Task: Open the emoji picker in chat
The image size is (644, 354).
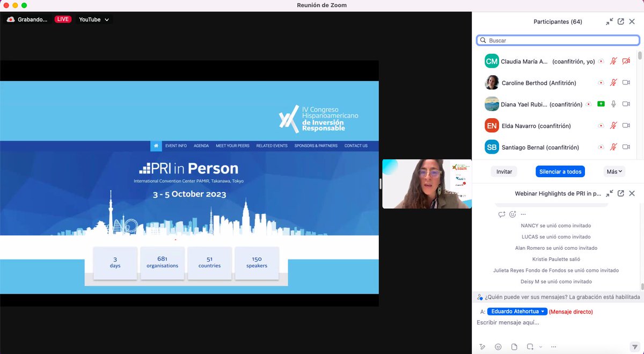Action: [498, 346]
